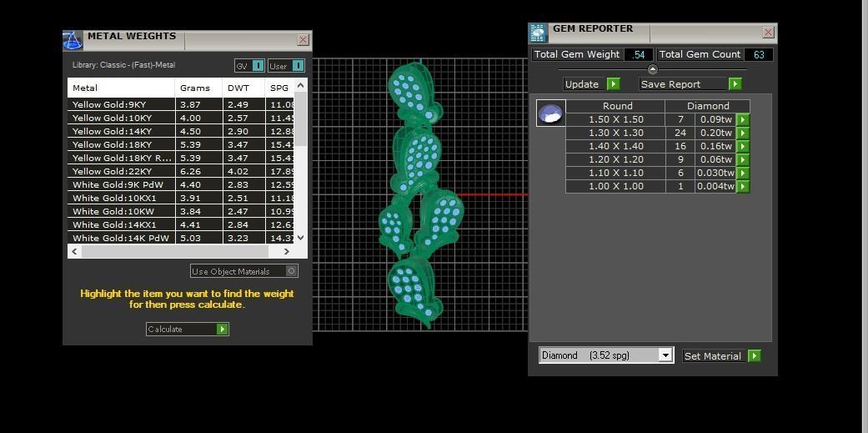
Task: Click the 1.00 X 1.00 gem size cell
Action: (616, 186)
